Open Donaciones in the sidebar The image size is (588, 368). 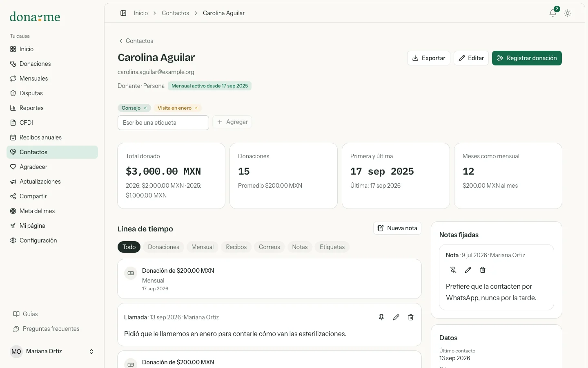(x=52, y=64)
